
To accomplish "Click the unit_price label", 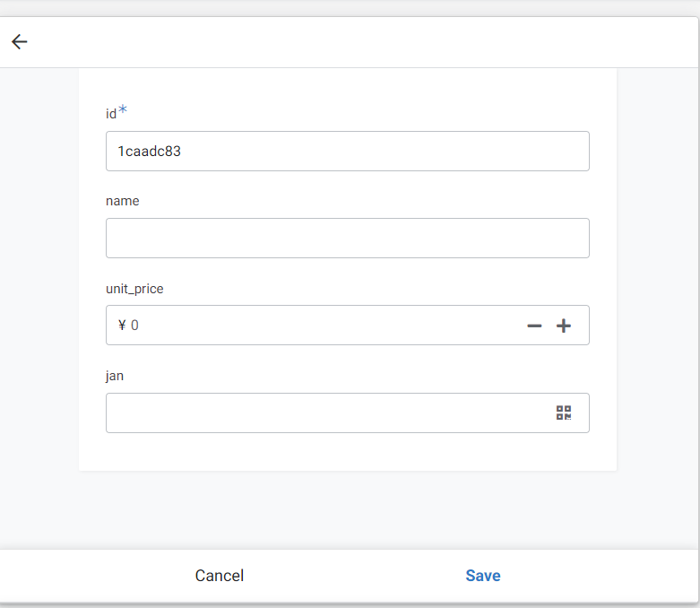I will 134,289.
